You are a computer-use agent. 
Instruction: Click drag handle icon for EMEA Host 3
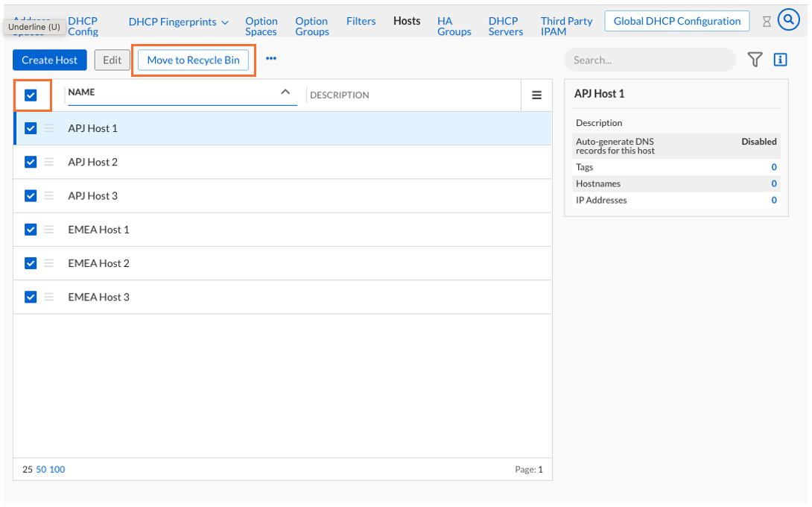pos(49,297)
